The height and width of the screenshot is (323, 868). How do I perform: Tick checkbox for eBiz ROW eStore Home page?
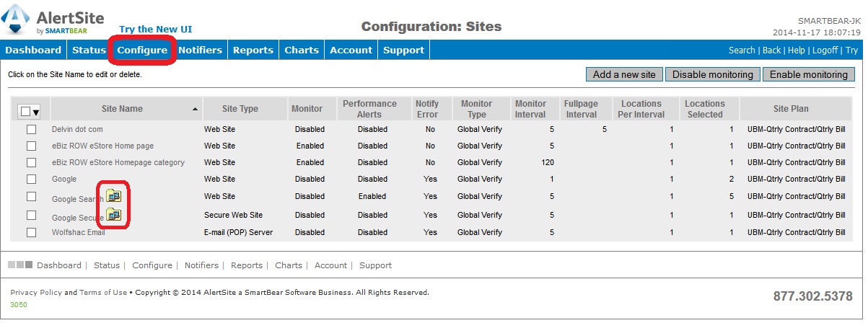coord(31,146)
